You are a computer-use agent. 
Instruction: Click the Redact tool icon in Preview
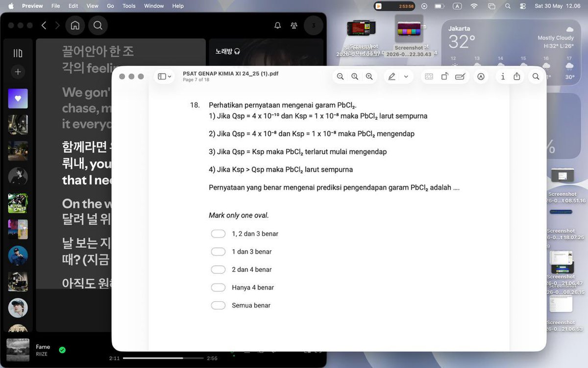coord(429,77)
